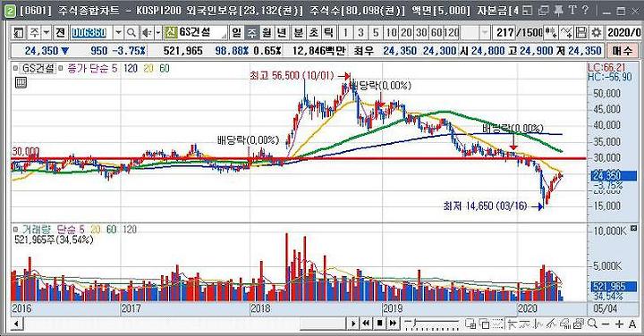Click the title bar help question icon
The height and width of the screenshot is (336, 644).
(x=585, y=10)
